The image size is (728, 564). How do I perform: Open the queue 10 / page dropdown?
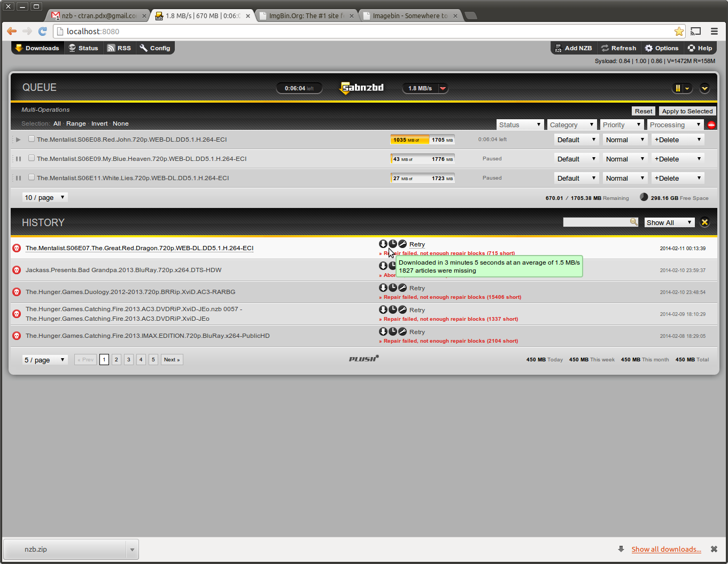coord(44,197)
